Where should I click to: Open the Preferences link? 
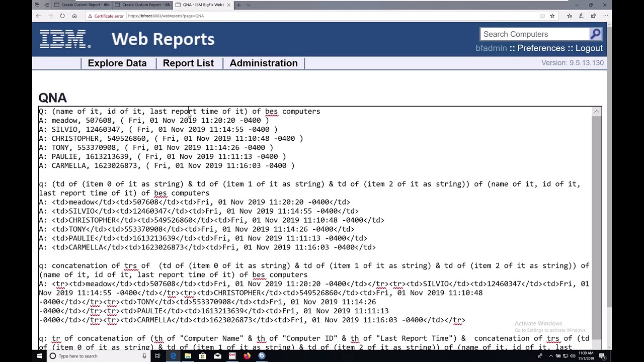[541, 48]
